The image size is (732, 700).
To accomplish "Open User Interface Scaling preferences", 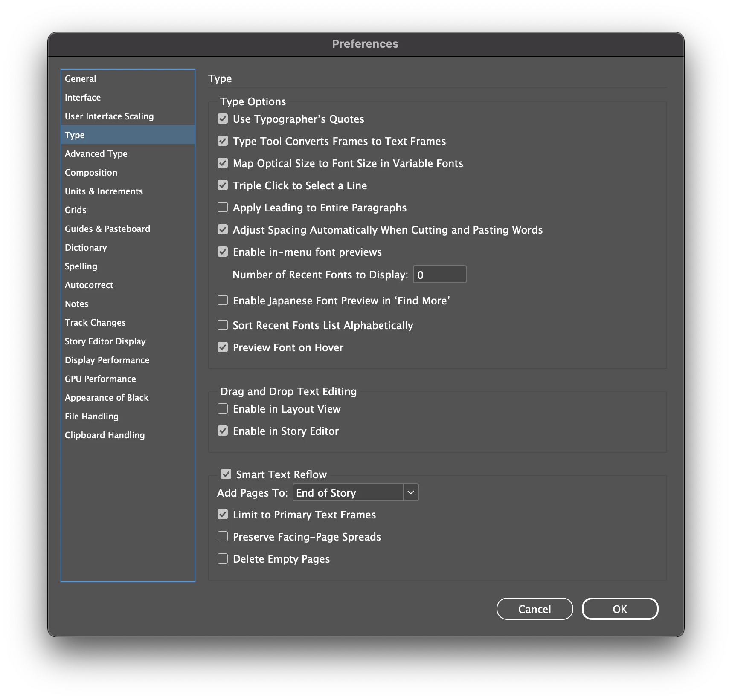I will tap(128, 116).
